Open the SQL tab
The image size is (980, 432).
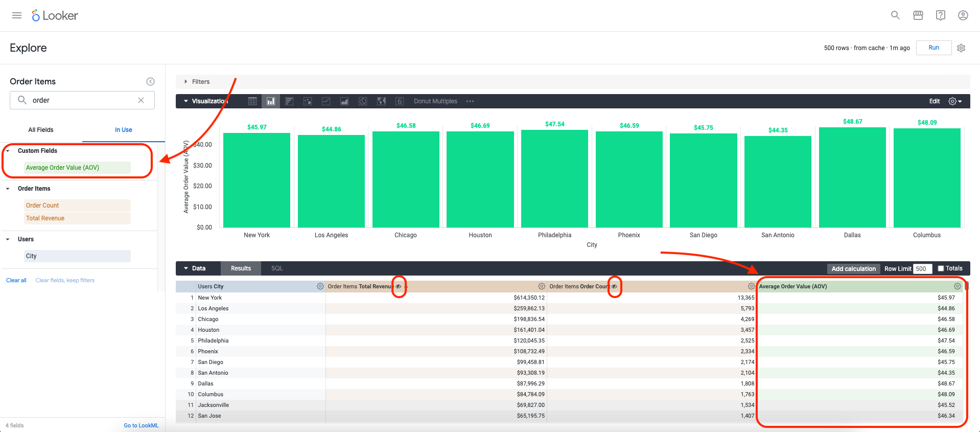[277, 268]
